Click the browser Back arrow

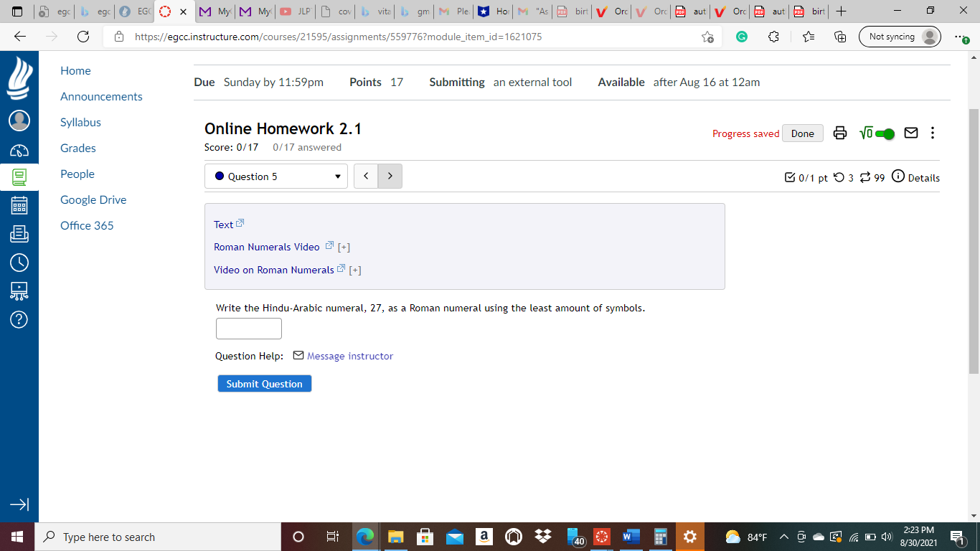pos(20,37)
